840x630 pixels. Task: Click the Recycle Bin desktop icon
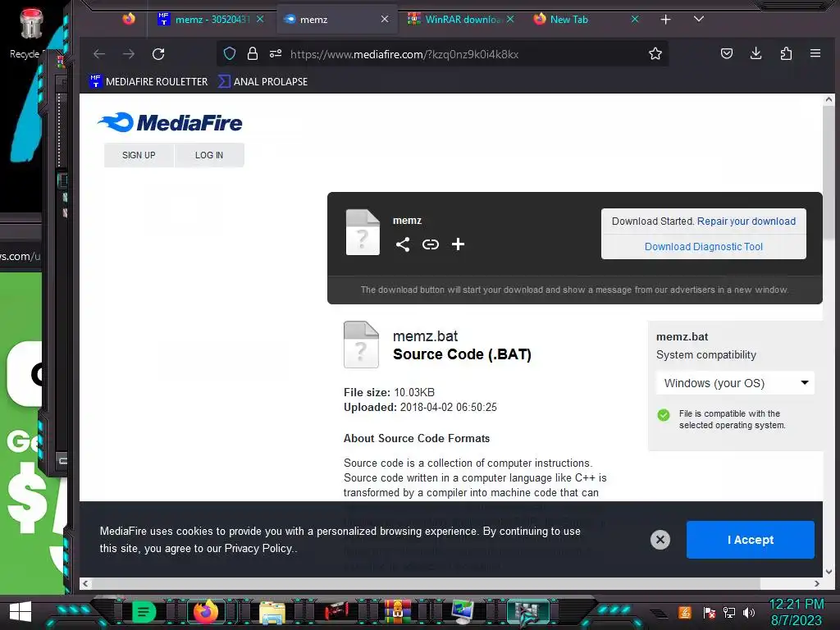30,33
